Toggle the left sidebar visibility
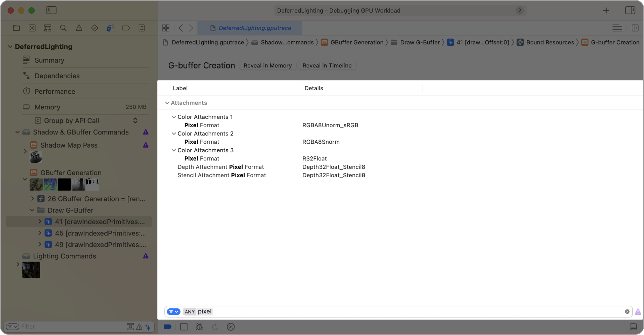Image resolution: width=644 pixels, height=335 pixels. [51, 10]
